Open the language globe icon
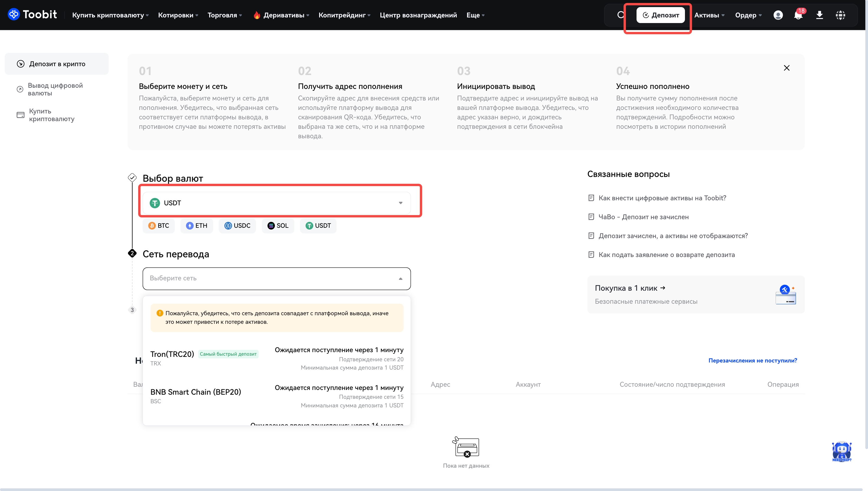This screenshot has height=491, width=868. (840, 15)
